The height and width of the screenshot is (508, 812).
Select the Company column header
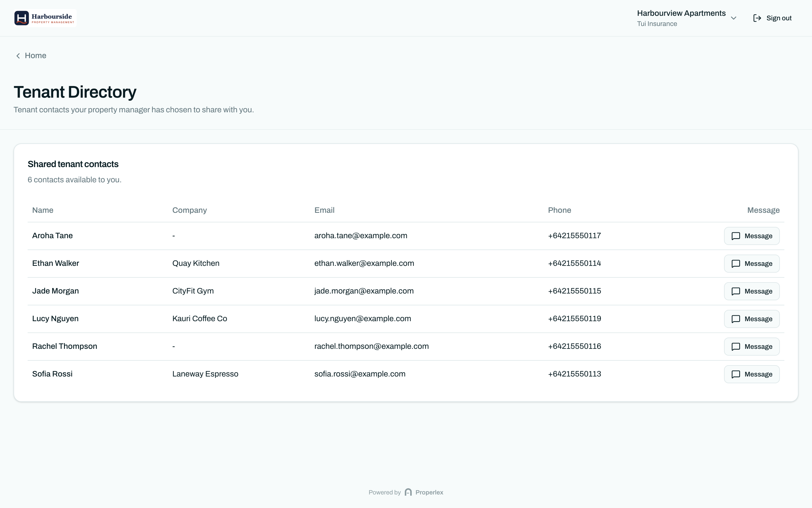pyautogui.click(x=189, y=210)
